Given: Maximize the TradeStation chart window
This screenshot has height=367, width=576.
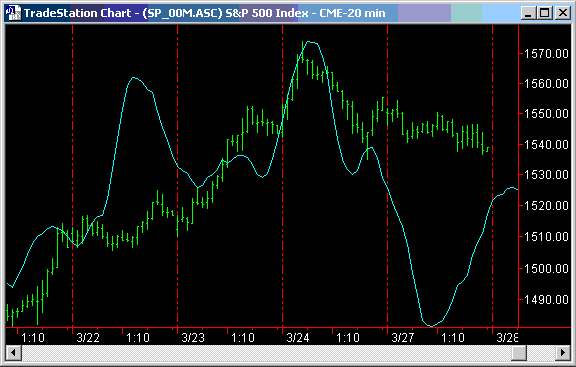Looking at the screenshot, I should tap(545, 13).
